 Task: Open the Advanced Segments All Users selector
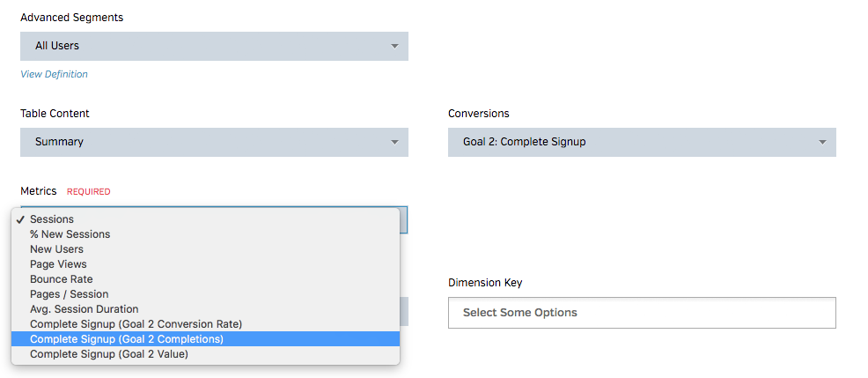[x=214, y=46]
